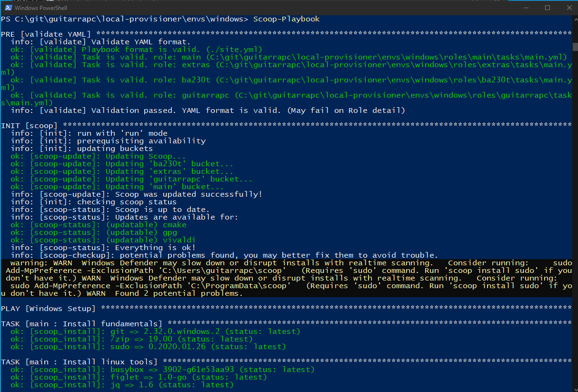Click '[init]: updating buckets' line

click(81, 149)
